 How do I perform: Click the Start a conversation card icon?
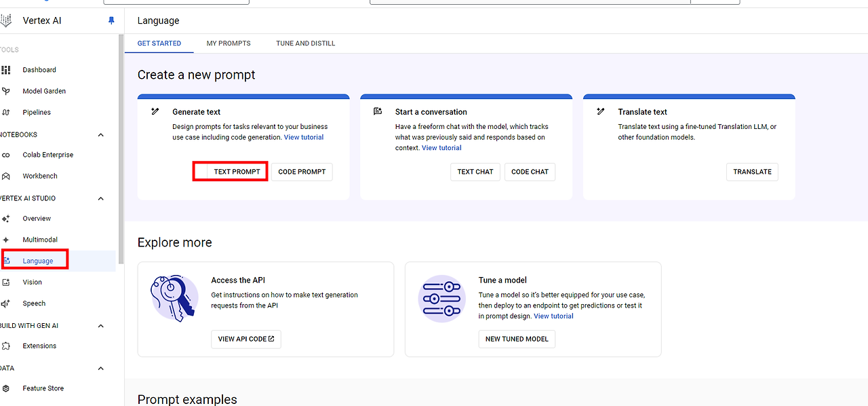[x=378, y=111]
